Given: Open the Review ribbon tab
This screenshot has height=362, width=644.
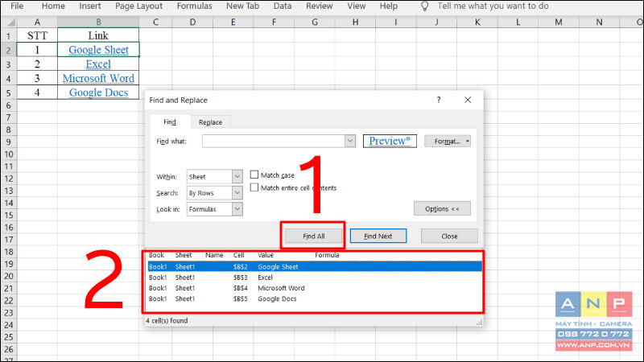Looking at the screenshot, I should [319, 6].
